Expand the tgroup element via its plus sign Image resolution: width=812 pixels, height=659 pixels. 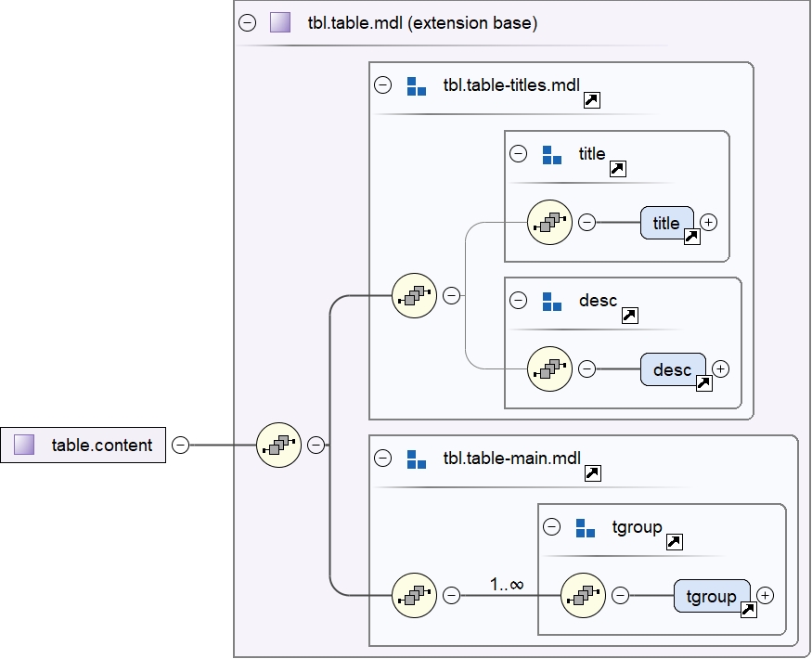pos(763,596)
